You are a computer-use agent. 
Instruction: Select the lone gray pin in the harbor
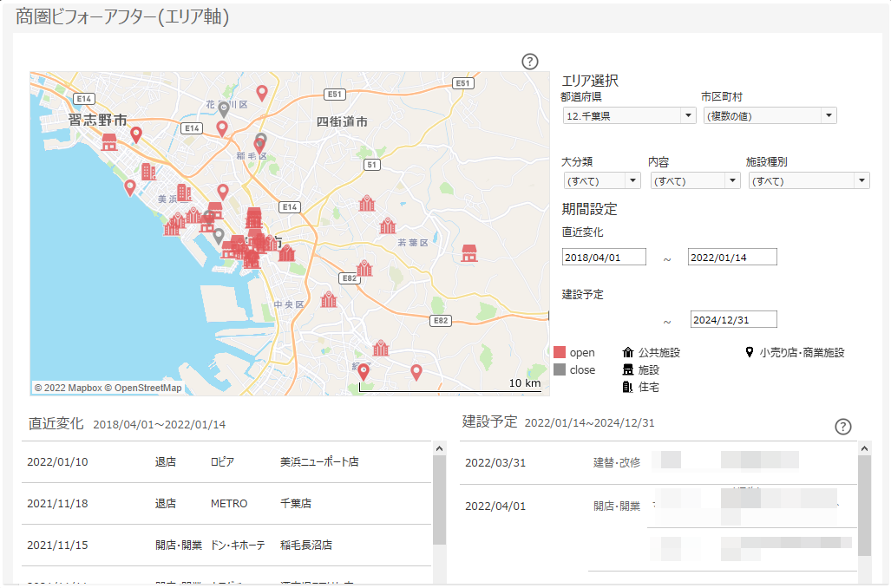point(219,237)
